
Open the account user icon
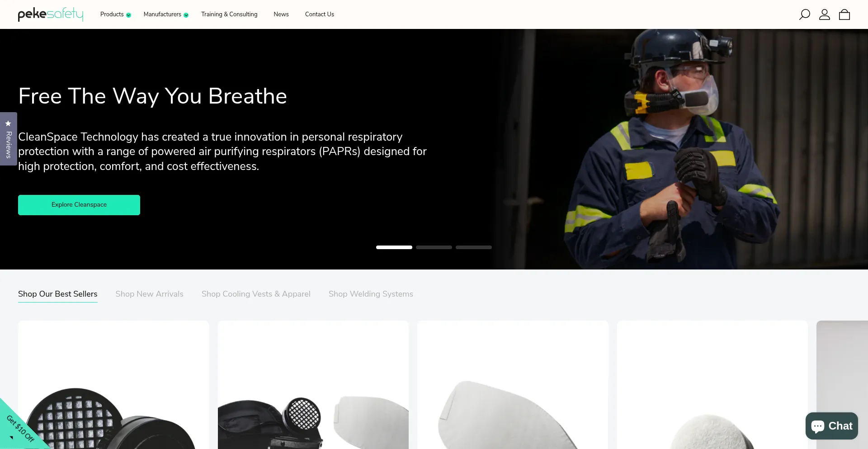click(824, 14)
